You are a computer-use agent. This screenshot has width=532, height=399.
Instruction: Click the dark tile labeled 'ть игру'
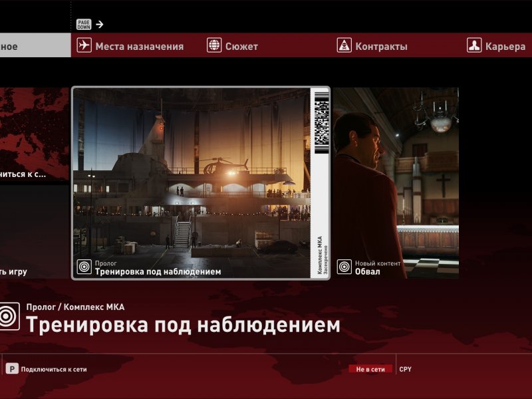coord(35,231)
